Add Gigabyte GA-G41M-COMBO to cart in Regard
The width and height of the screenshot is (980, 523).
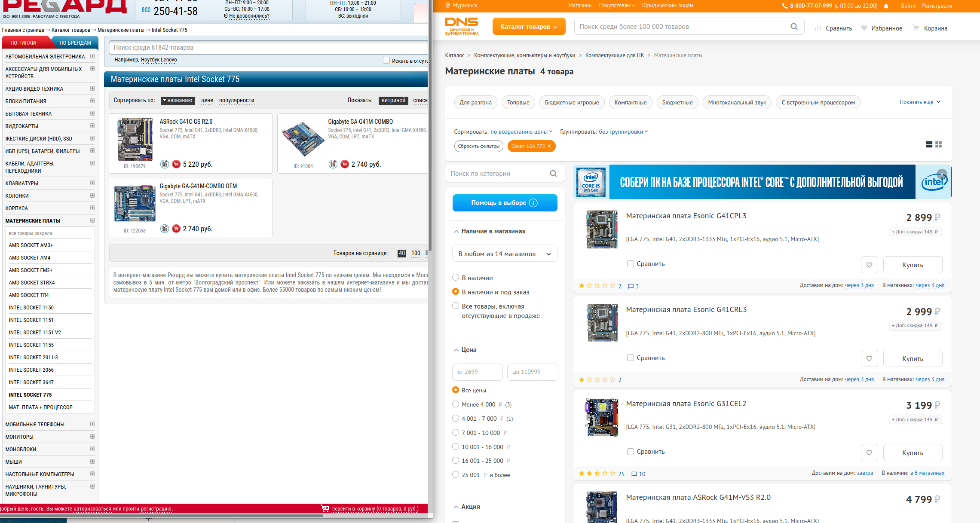[344, 164]
